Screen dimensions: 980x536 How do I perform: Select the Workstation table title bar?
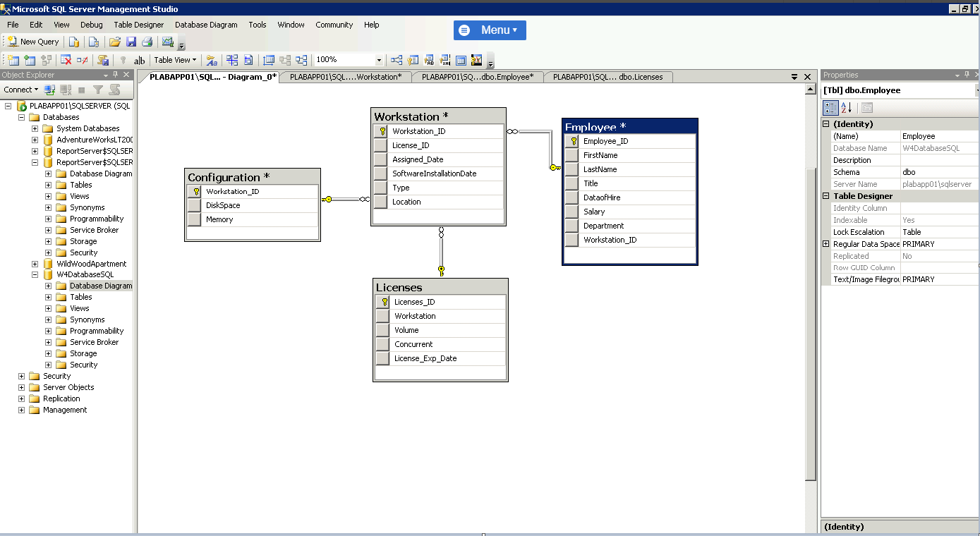[x=438, y=116]
